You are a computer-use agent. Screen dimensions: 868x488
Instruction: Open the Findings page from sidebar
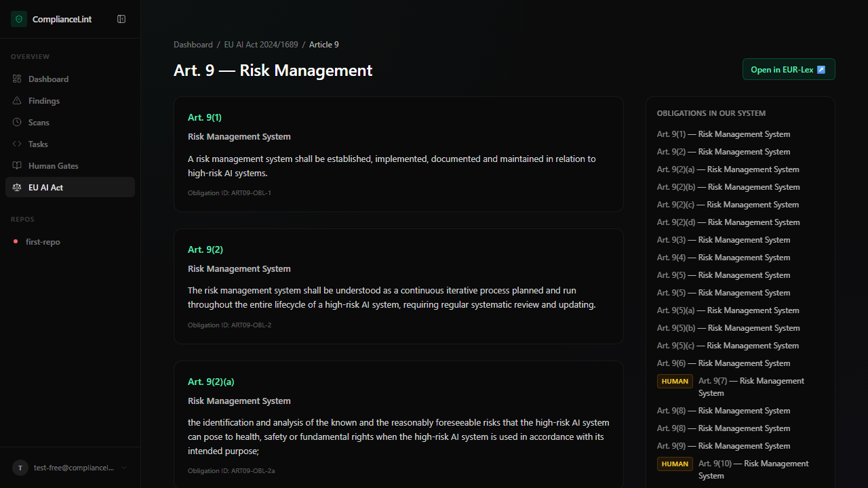[44, 101]
